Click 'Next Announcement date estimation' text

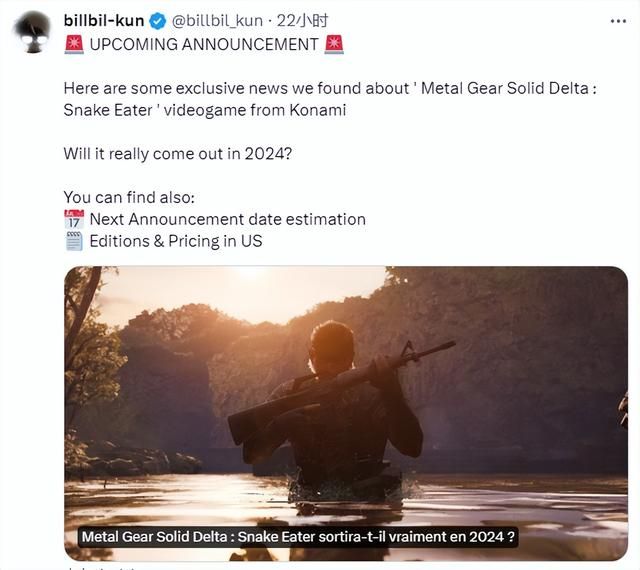[x=227, y=219]
